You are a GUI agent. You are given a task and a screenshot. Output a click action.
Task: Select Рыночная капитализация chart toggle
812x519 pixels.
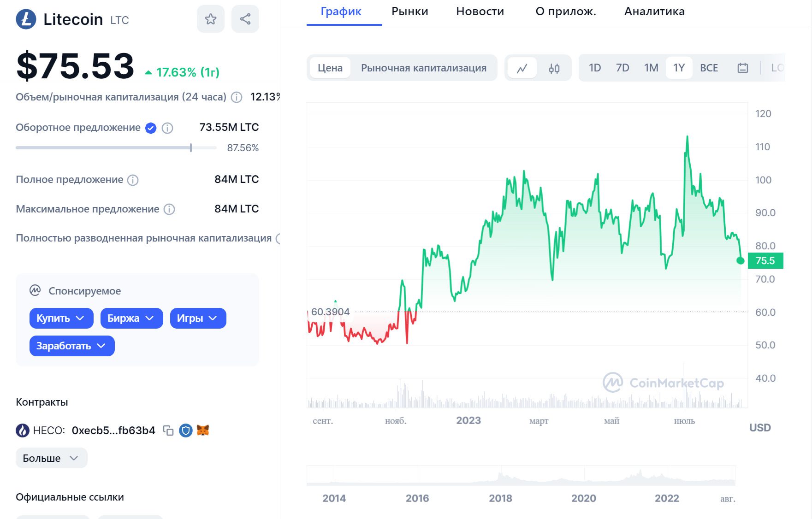[x=424, y=68]
